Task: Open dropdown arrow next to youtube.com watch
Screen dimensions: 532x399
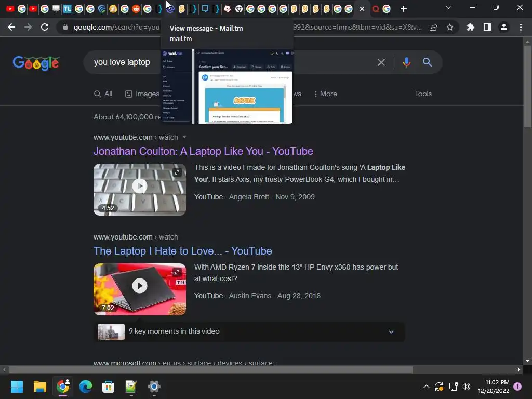Action: pos(184,137)
